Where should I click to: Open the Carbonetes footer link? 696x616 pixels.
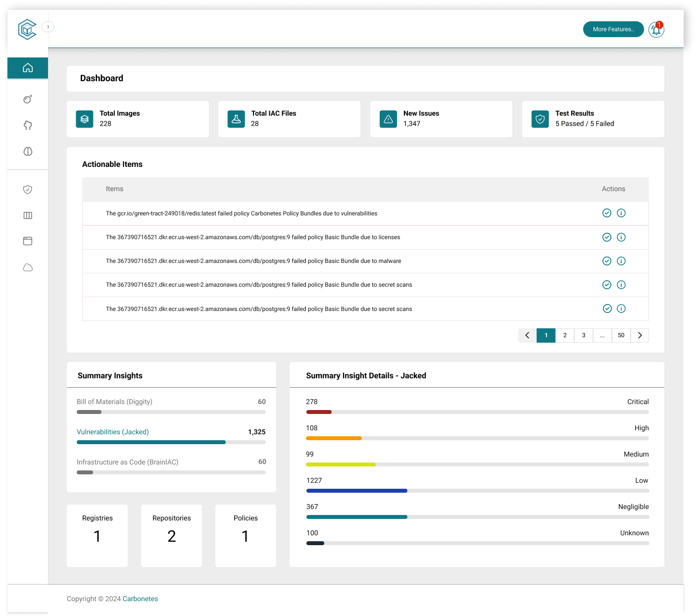(x=140, y=599)
